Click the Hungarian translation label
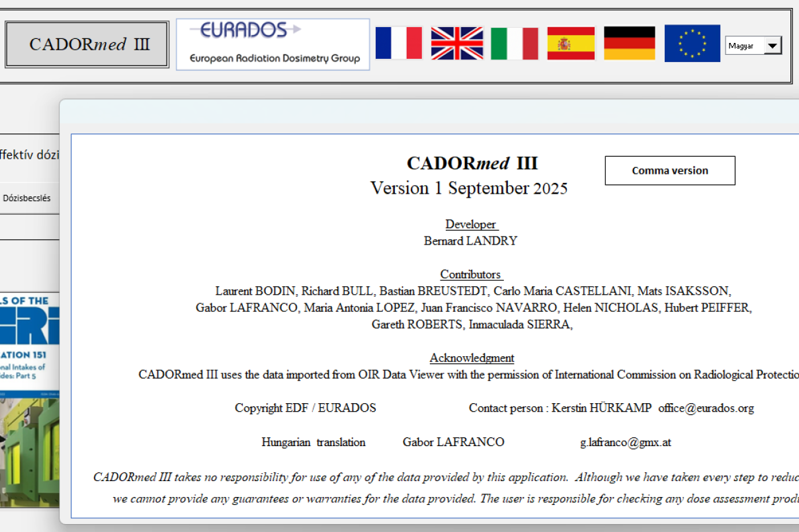Viewport: 799px width, 532px height. pos(314,442)
